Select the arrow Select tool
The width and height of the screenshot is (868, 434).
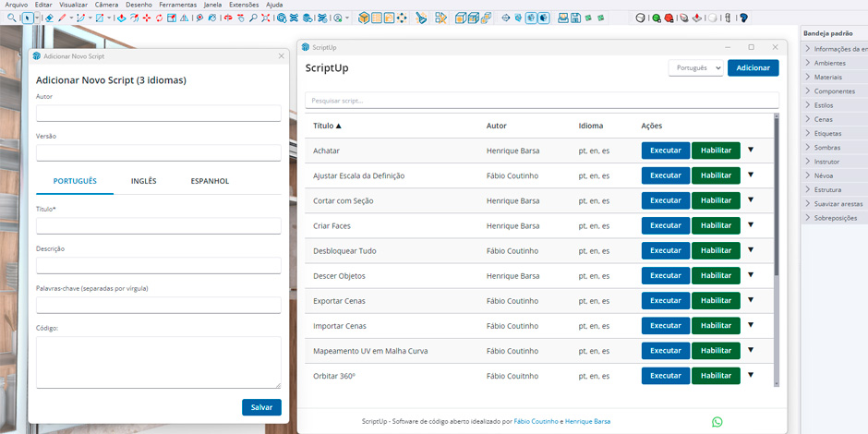point(27,18)
